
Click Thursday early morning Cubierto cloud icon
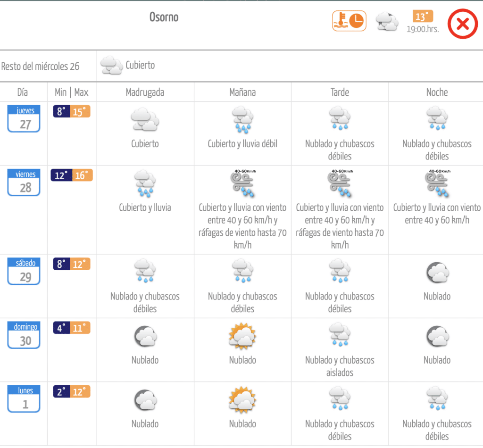145,119
